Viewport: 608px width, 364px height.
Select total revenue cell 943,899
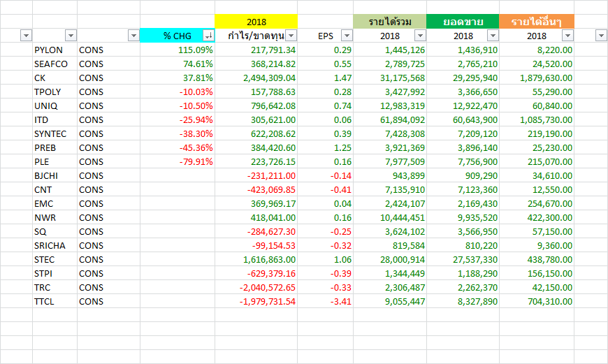(390, 175)
